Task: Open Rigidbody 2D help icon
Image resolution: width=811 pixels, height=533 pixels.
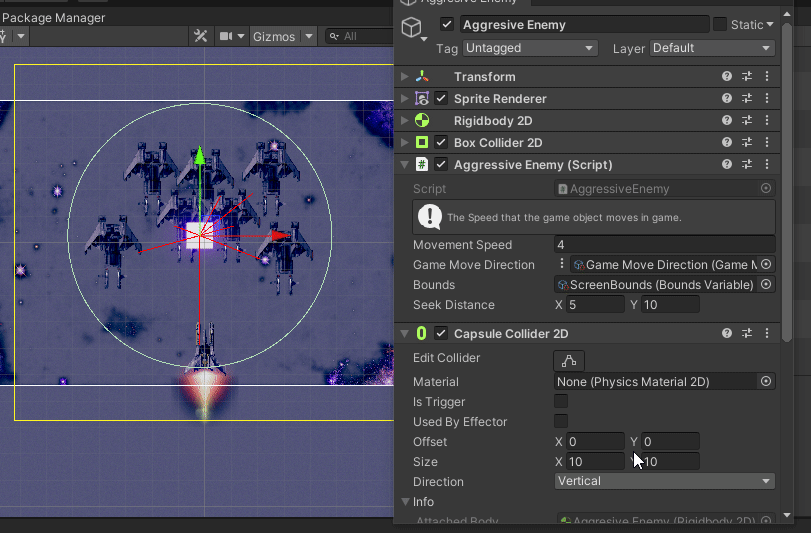Action: click(x=727, y=120)
